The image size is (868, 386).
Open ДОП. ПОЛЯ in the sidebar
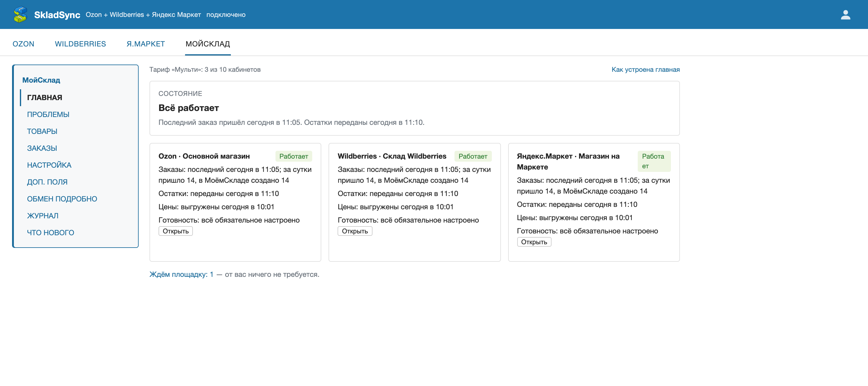point(47,182)
